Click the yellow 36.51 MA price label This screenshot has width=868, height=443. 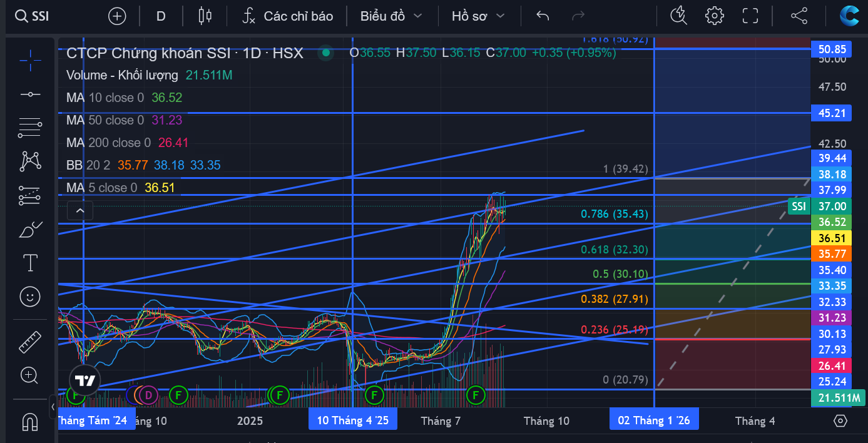click(831, 238)
